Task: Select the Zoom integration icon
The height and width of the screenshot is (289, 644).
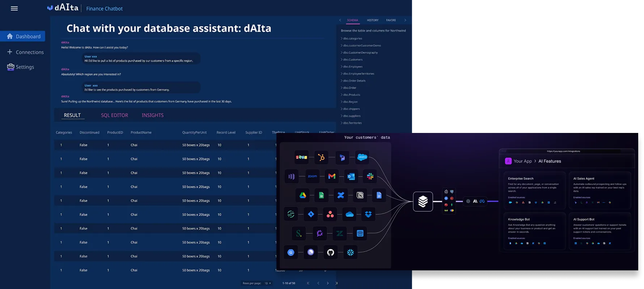Action: [x=312, y=176]
